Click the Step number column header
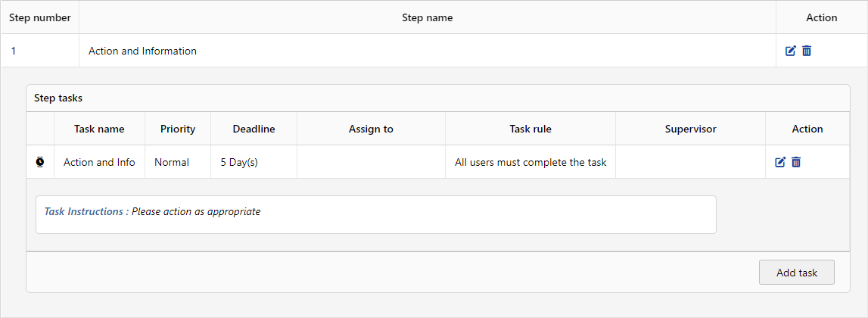 click(x=40, y=17)
